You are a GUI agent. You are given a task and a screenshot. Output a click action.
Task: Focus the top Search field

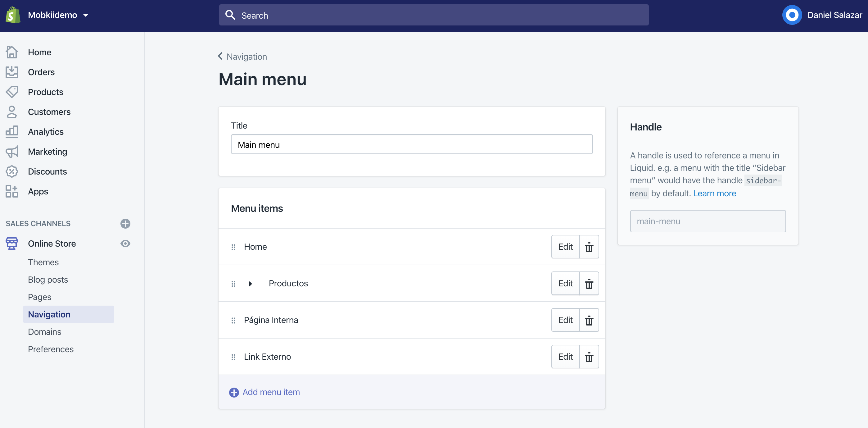coord(433,15)
